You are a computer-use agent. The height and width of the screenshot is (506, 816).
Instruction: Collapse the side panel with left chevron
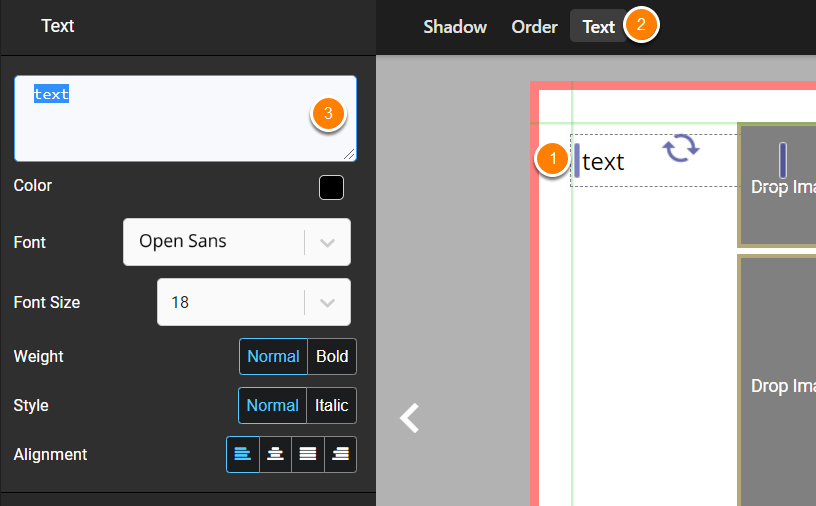click(x=410, y=418)
